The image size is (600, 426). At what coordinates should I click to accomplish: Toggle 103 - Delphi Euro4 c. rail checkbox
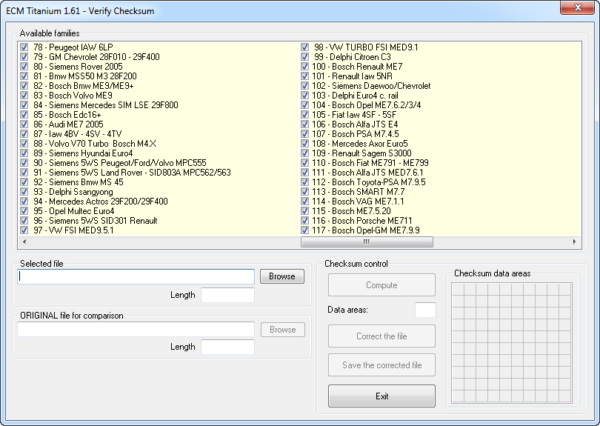[x=305, y=95]
